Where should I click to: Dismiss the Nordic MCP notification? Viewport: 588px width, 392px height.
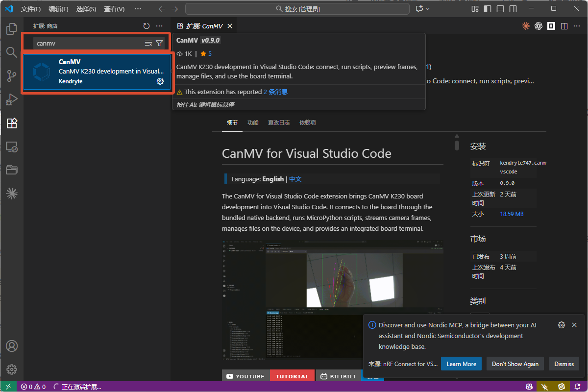(x=564, y=364)
